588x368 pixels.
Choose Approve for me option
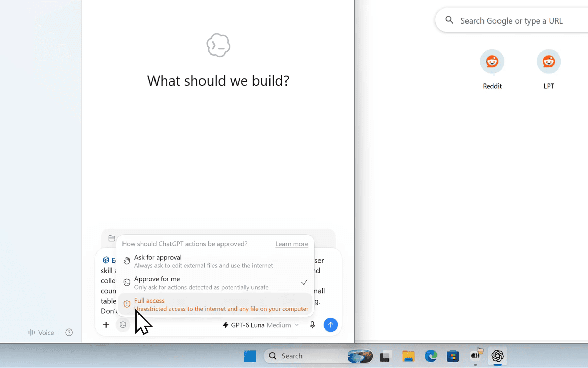coord(215,283)
